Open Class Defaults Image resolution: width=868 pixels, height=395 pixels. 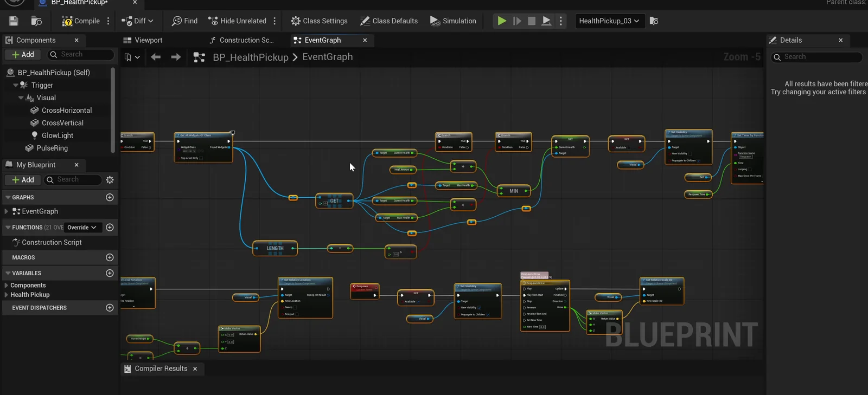click(x=389, y=21)
